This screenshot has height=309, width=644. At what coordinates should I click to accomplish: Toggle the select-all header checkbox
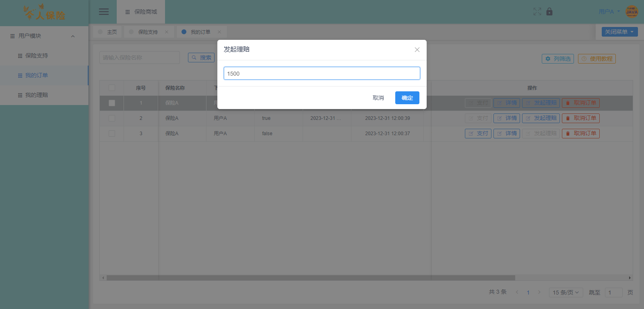click(112, 88)
